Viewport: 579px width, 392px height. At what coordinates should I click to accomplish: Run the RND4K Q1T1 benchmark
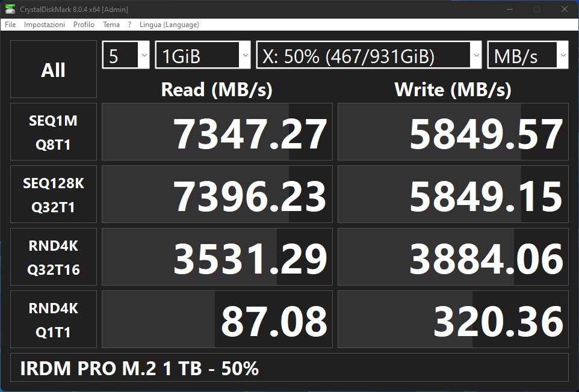coord(54,319)
